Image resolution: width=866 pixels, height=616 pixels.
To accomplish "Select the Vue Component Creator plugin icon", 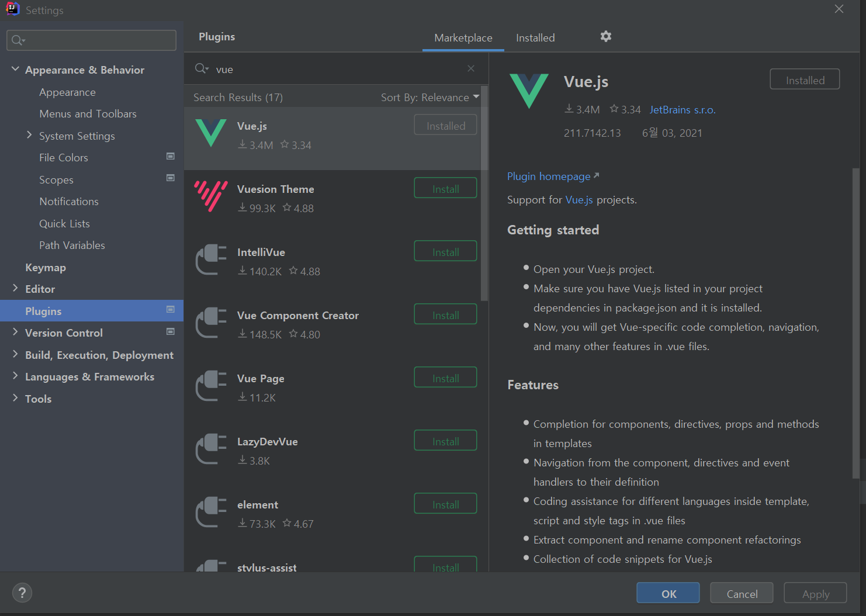I will click(211, 323).
